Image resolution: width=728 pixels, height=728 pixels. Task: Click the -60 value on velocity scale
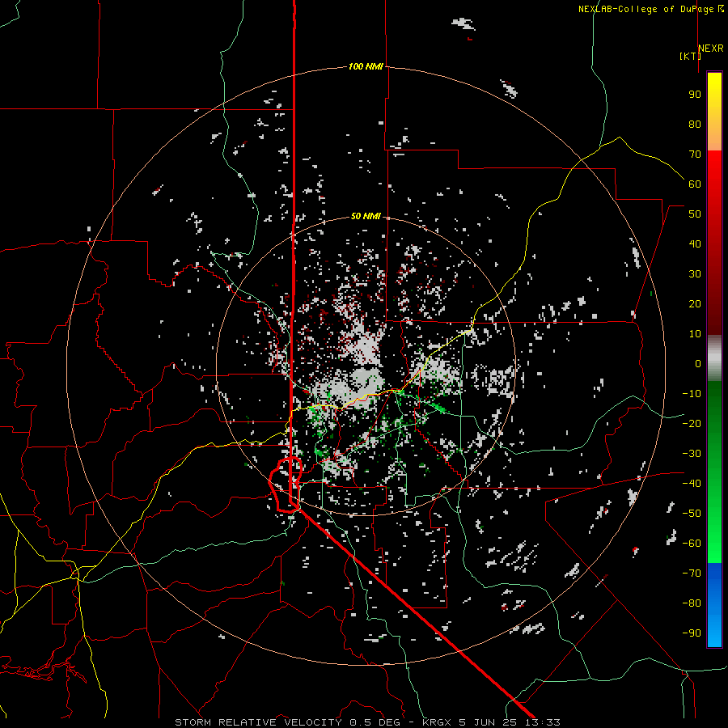click(x=692, y=544)
